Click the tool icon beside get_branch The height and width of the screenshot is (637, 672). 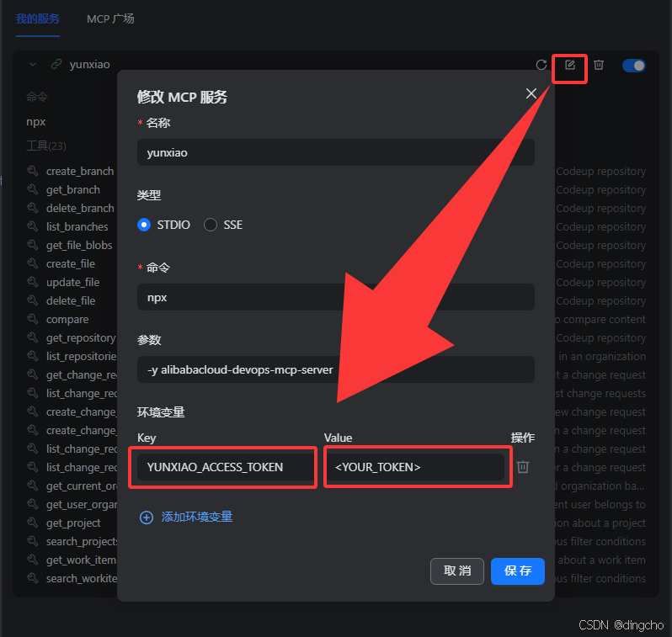[33, 189]
